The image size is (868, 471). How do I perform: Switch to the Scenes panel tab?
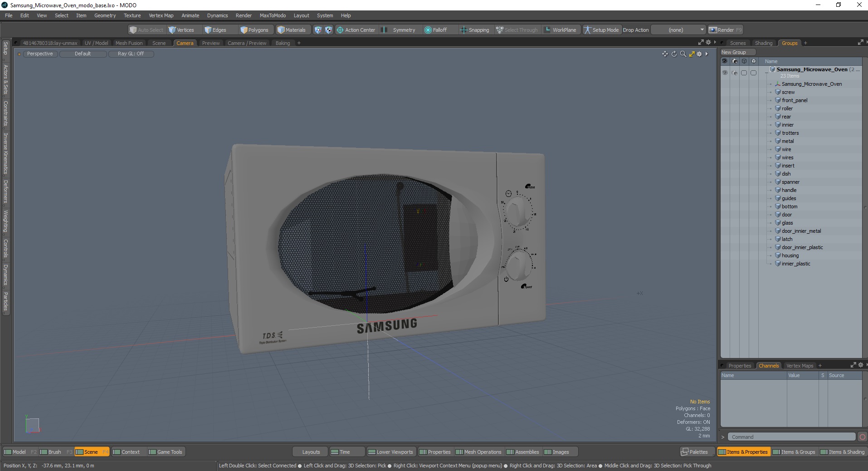point(738,43)
